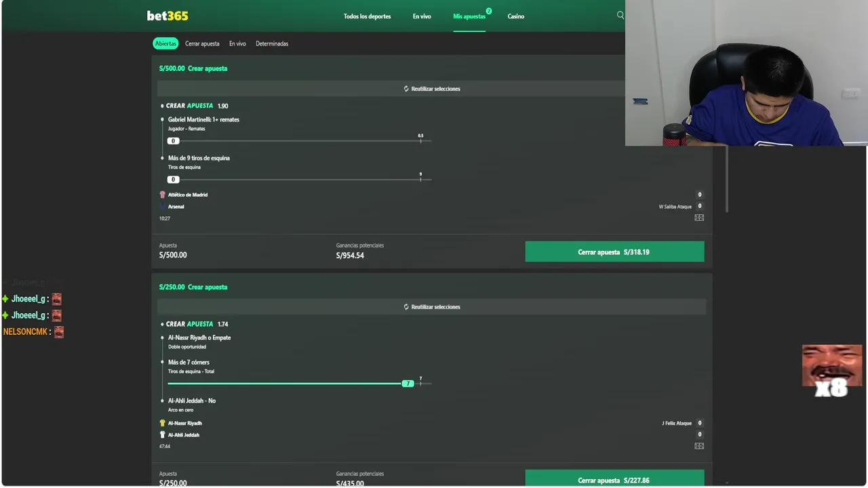This screenshot has height=488, width=868.
Task: Click the refresh icon beside first Reutilizar selecciones
Action: tap(406, 89)
